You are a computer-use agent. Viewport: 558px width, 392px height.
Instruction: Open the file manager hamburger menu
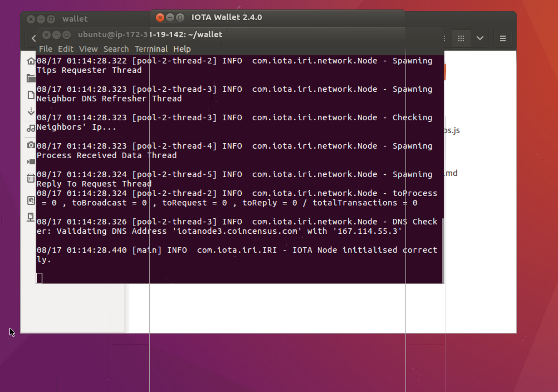tap(503, 38)
